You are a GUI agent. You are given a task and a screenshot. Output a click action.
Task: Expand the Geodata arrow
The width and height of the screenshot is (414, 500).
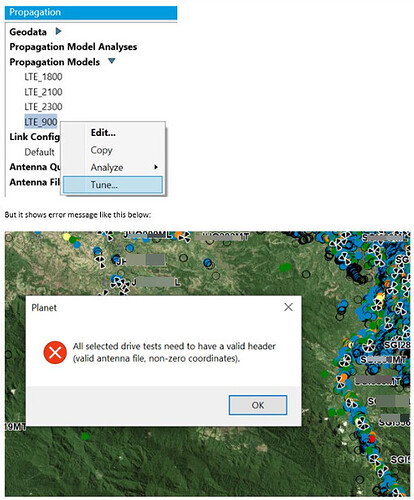pos(58,31)
